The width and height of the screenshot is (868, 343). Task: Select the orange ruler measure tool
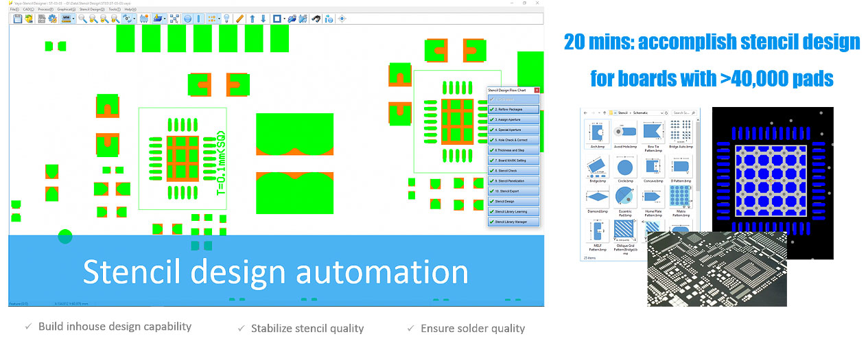pyautogui.click(x=239, y=19)
